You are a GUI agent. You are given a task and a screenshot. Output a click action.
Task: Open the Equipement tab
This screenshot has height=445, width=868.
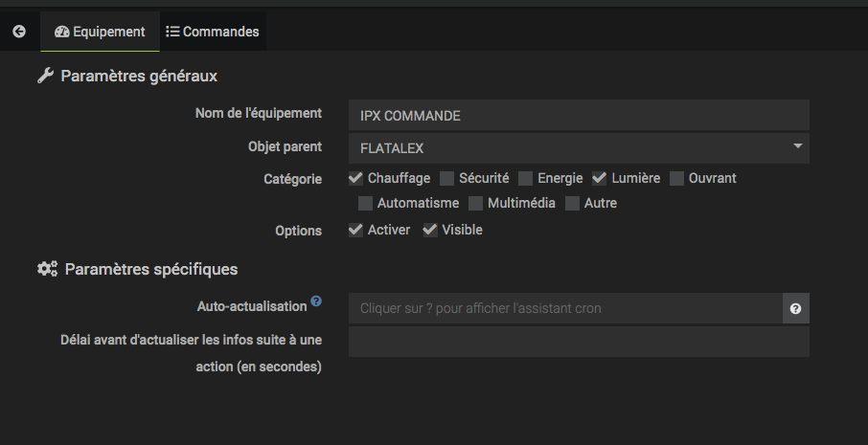(x=100, y=32)
